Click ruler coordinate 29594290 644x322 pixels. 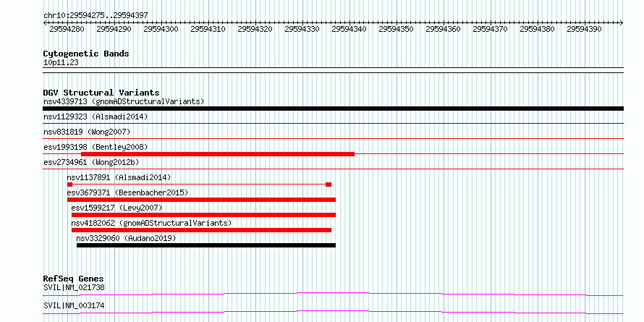114,29
